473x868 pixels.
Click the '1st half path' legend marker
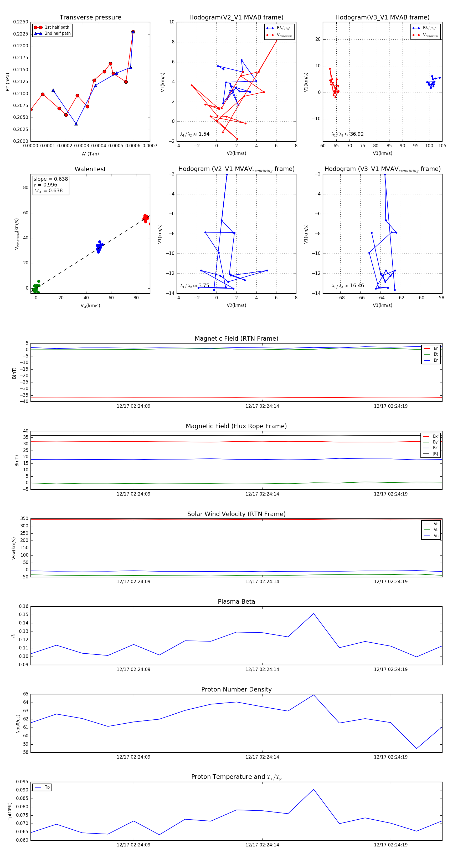[x=38, y=27]
